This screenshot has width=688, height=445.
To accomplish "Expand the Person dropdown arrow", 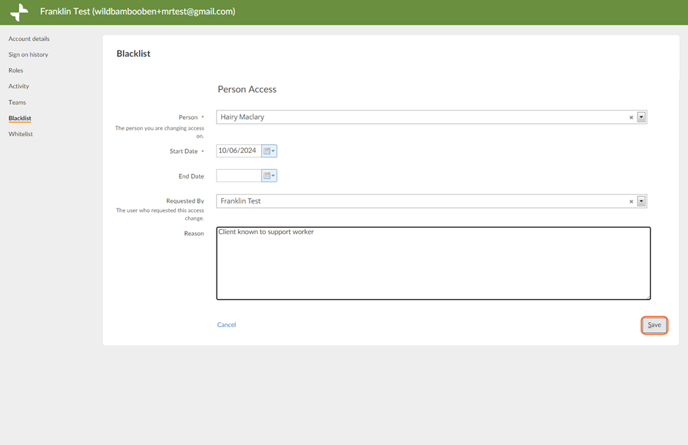I will click(x=641, y=117).
